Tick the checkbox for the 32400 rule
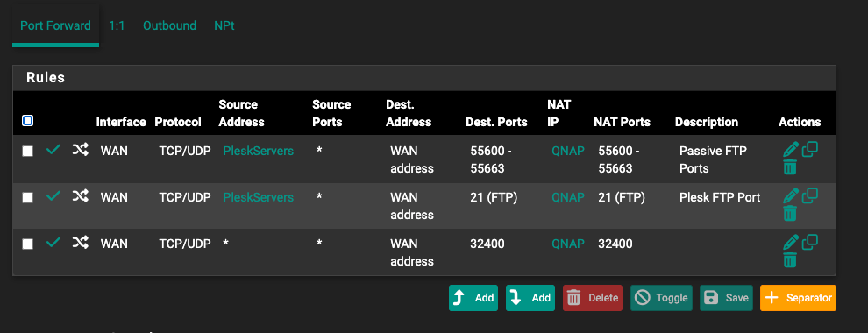868x333 pixels. (28, 244)
